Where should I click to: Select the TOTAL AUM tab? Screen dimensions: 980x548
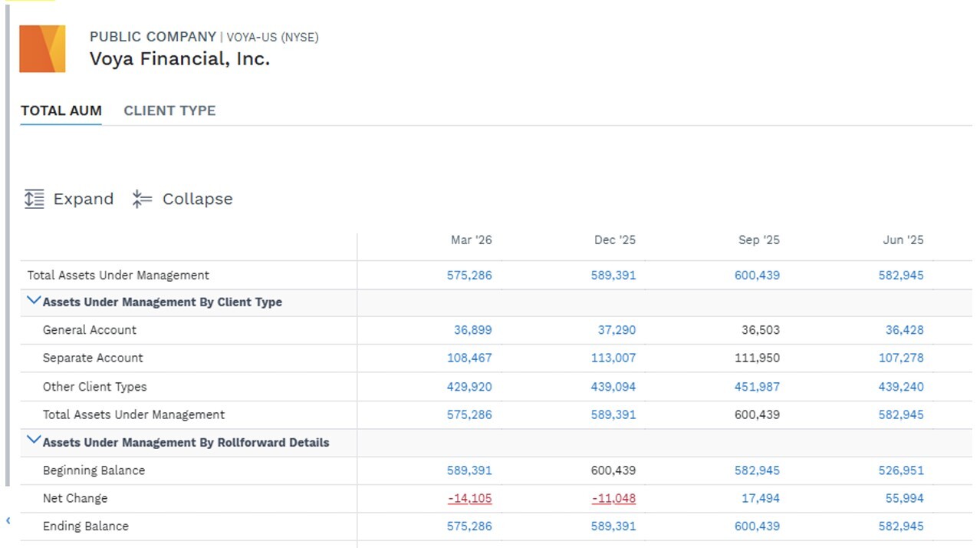(x=61, y=111)
